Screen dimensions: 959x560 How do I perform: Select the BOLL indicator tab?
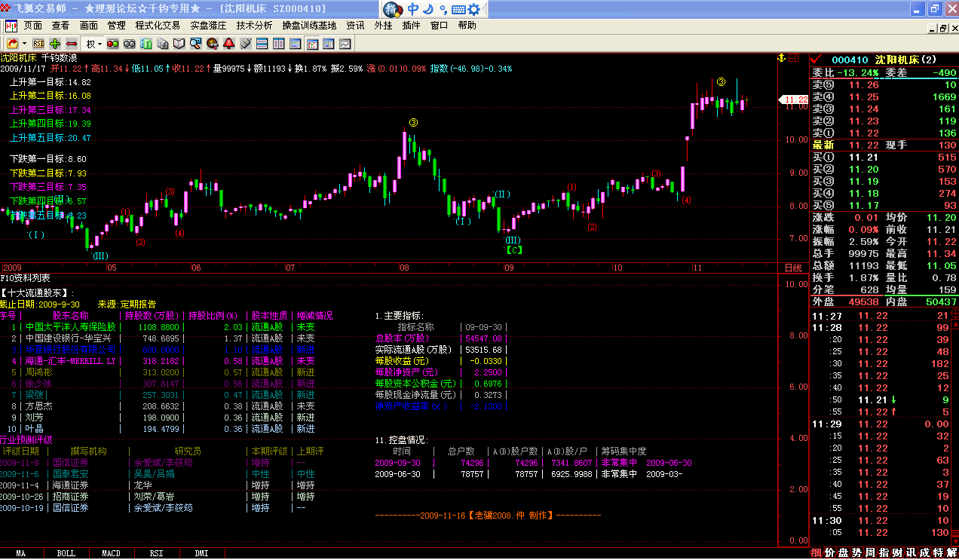[x=66, y=553]
